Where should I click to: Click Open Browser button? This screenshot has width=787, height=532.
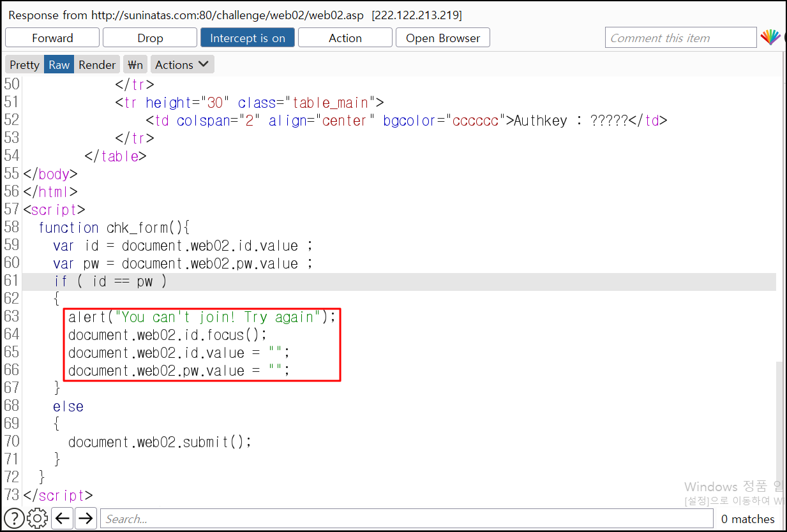pos(443,38)
